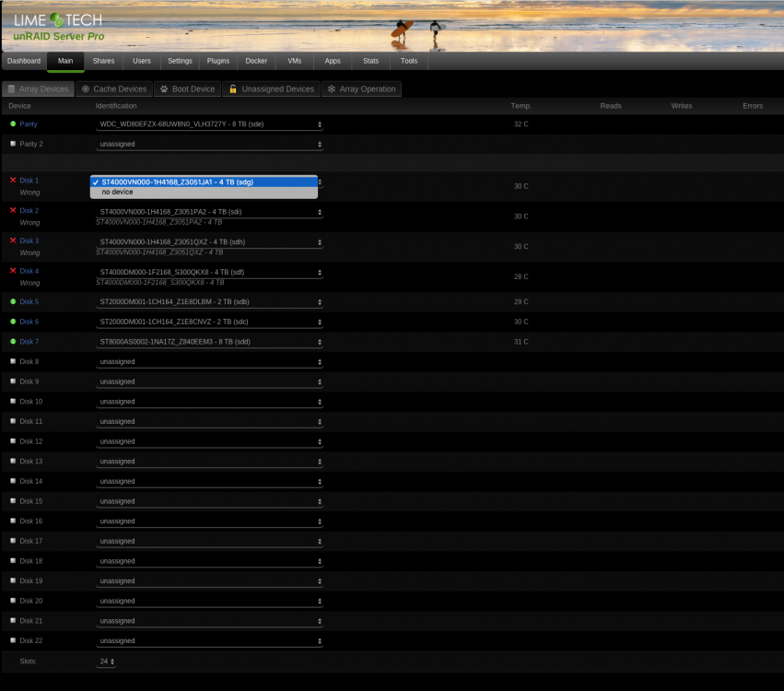Open the Parity 2 device dropdown
The height and width of the screenshot is (691, 784).
tap(209, 144)
